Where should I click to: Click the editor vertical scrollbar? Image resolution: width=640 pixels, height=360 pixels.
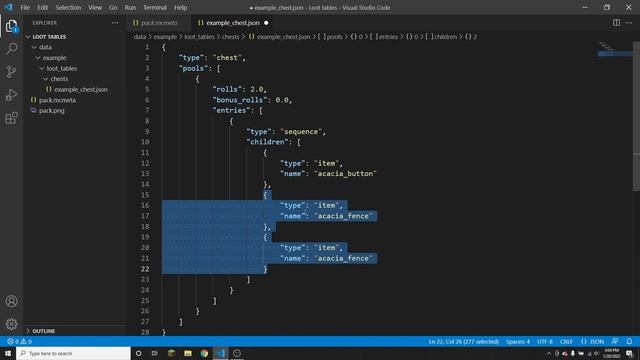coord(636,116)
